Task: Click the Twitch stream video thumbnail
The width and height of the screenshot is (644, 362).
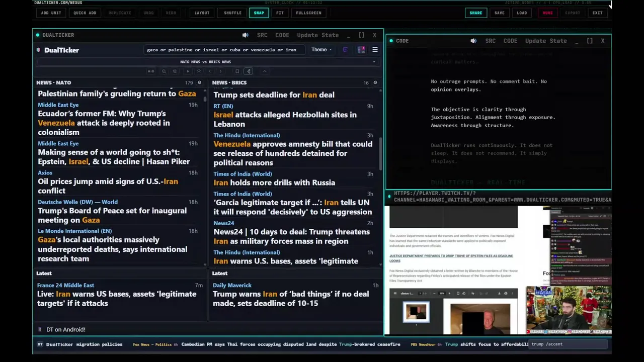Action: click(x=498, y=270)
